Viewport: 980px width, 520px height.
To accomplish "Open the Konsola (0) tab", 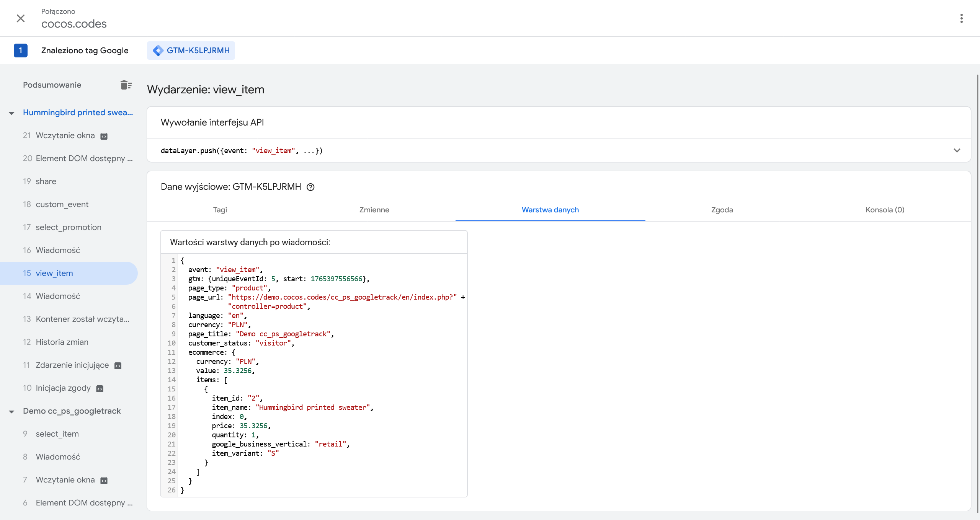I will 885,210.
